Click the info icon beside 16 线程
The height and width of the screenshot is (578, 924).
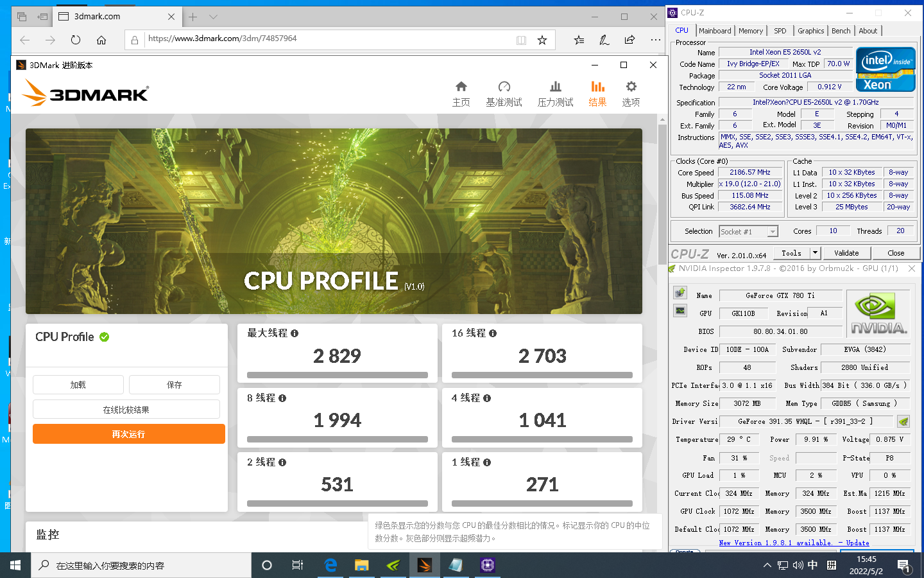493,333
